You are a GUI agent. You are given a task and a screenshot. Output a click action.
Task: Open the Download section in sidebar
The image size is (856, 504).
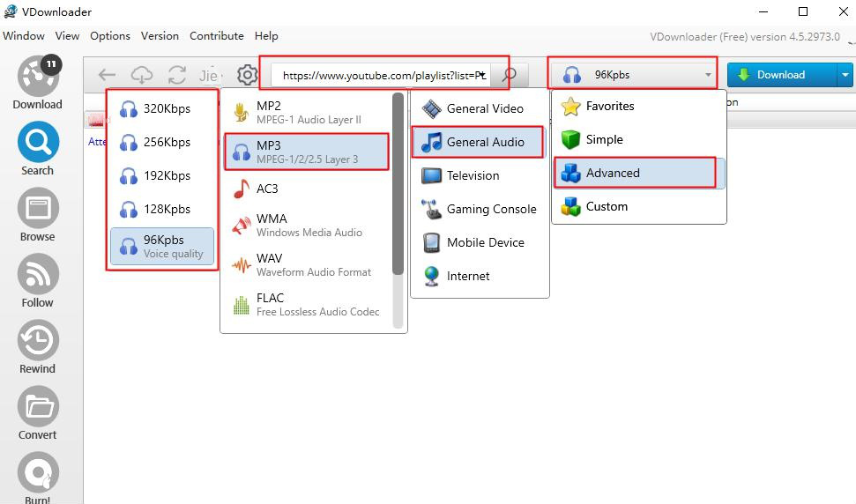pos(38,83)
